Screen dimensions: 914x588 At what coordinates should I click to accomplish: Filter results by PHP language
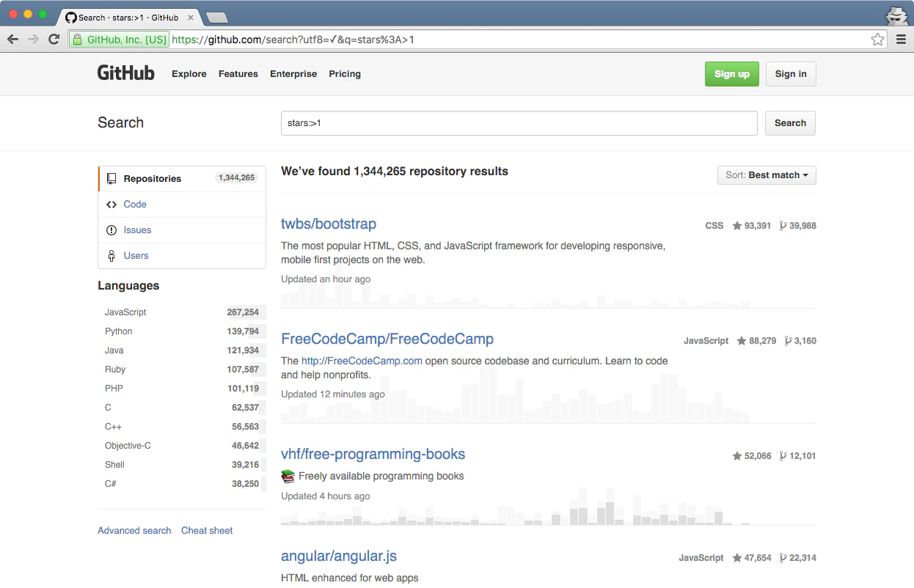[x=182, y=389]
